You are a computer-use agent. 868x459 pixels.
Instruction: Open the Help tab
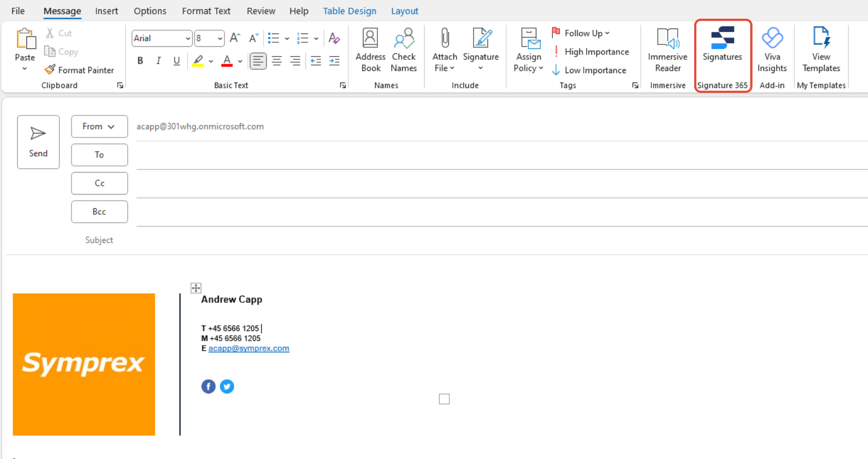click(299, 11)
